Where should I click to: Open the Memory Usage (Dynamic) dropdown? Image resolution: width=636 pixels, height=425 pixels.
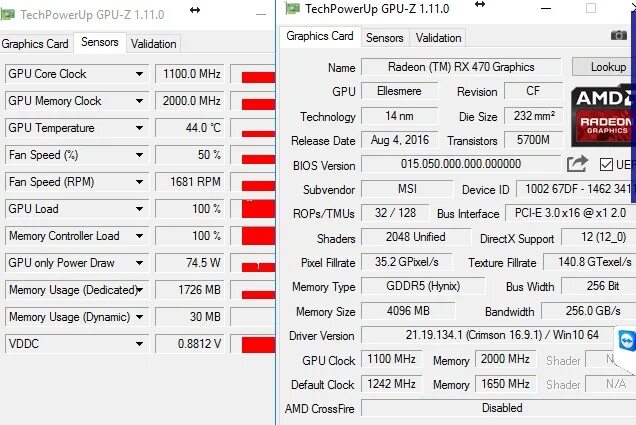139,317
